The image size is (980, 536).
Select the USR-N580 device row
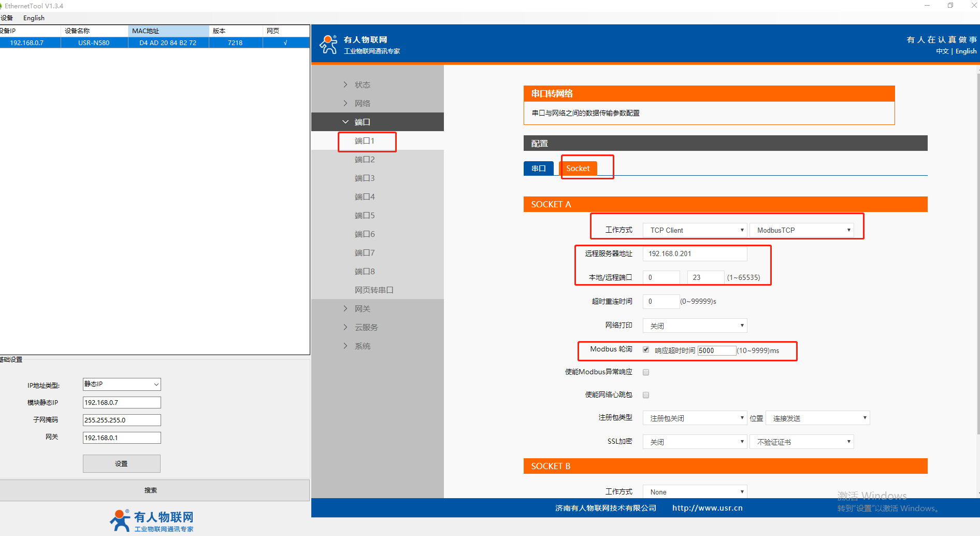click(x=94, y=43)
